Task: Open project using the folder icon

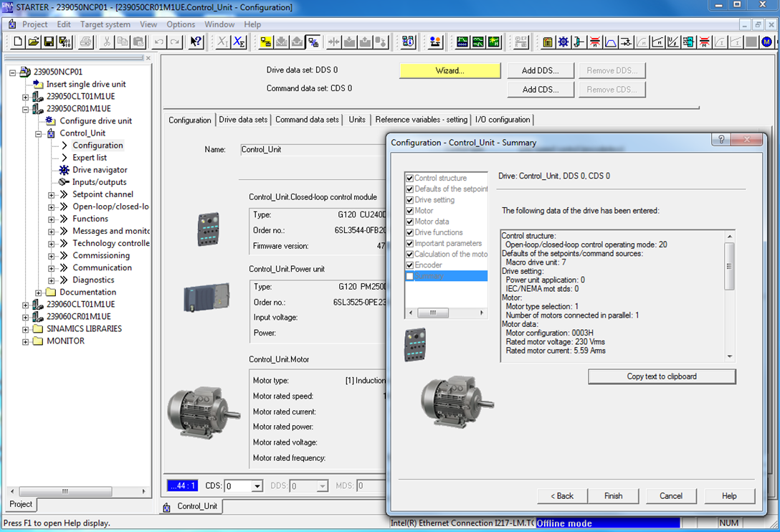Action: click(x=34, y=42)
